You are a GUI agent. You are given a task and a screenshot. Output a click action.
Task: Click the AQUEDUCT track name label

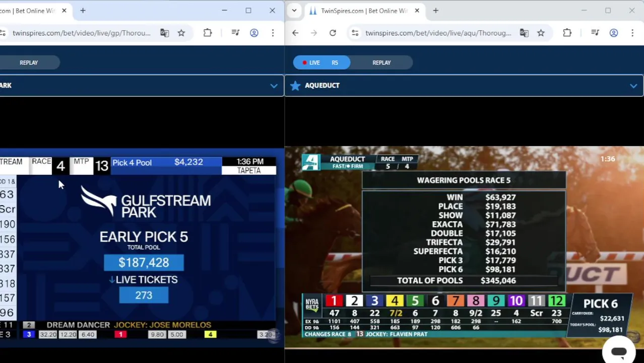[x=322, y=86]
